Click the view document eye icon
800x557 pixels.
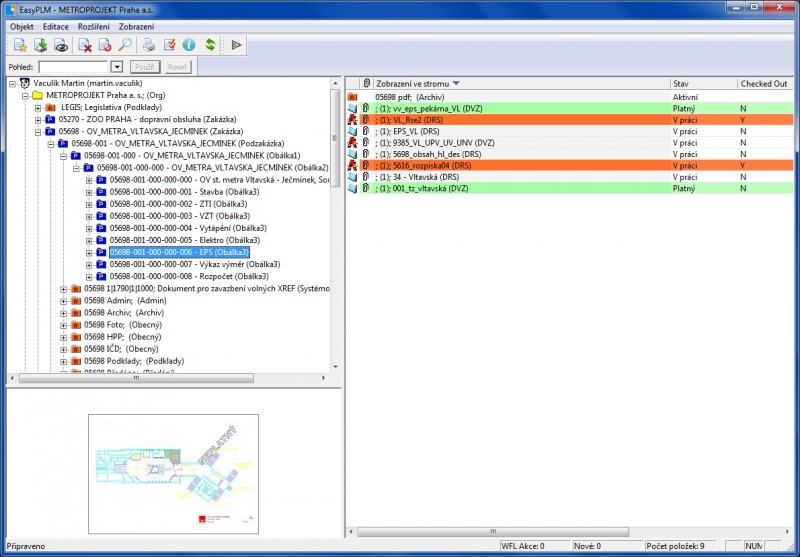click(x=61, y=45)
